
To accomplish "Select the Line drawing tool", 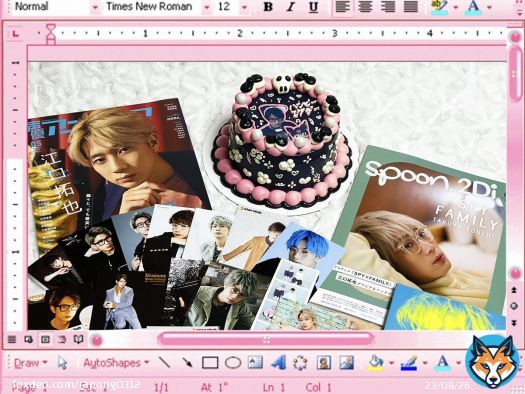I will [x=164, y=363].
